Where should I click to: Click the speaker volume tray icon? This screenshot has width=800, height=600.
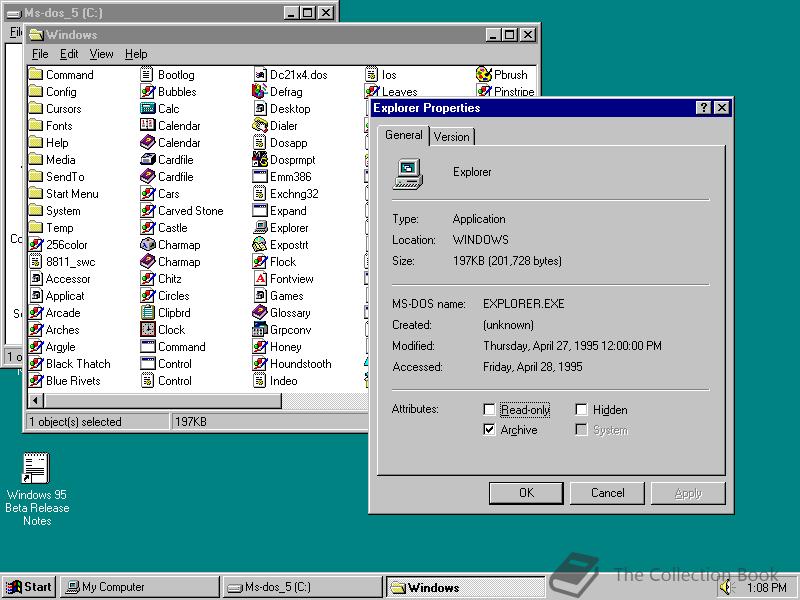pyautogui.click(x=725, y=587)
